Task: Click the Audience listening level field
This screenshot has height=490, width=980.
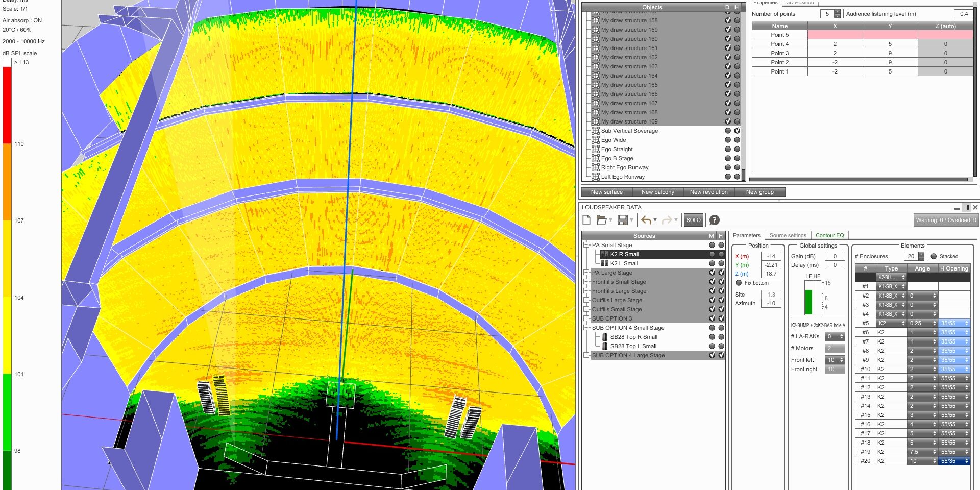Action: pyautogui.click(x=963, y=14)
